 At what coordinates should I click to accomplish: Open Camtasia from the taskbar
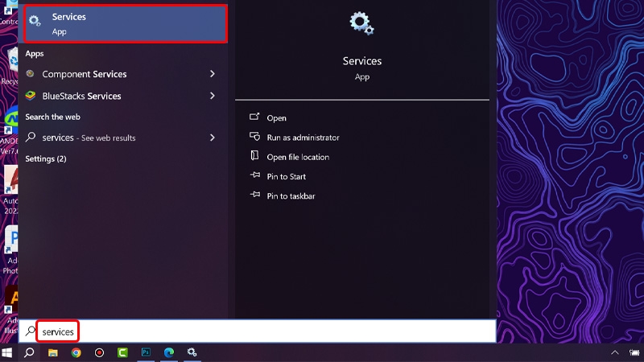point(122,352)
